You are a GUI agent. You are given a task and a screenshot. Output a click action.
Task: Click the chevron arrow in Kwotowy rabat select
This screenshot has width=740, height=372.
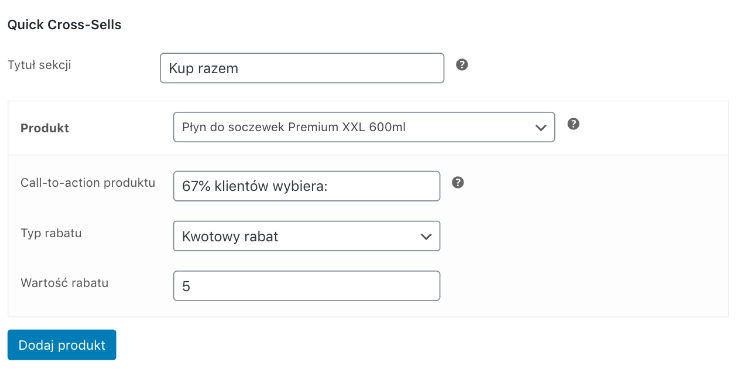(426, 237)
